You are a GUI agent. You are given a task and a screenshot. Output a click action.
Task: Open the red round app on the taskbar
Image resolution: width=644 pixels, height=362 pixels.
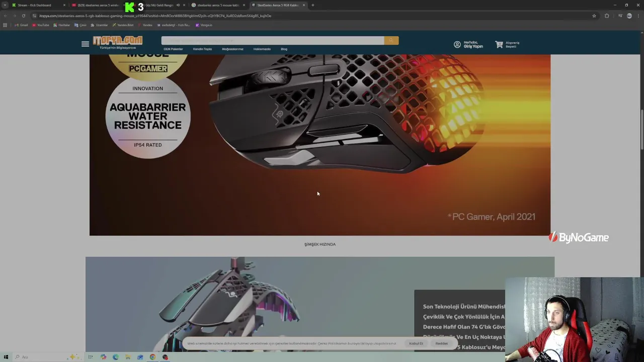tap(165, 357)
